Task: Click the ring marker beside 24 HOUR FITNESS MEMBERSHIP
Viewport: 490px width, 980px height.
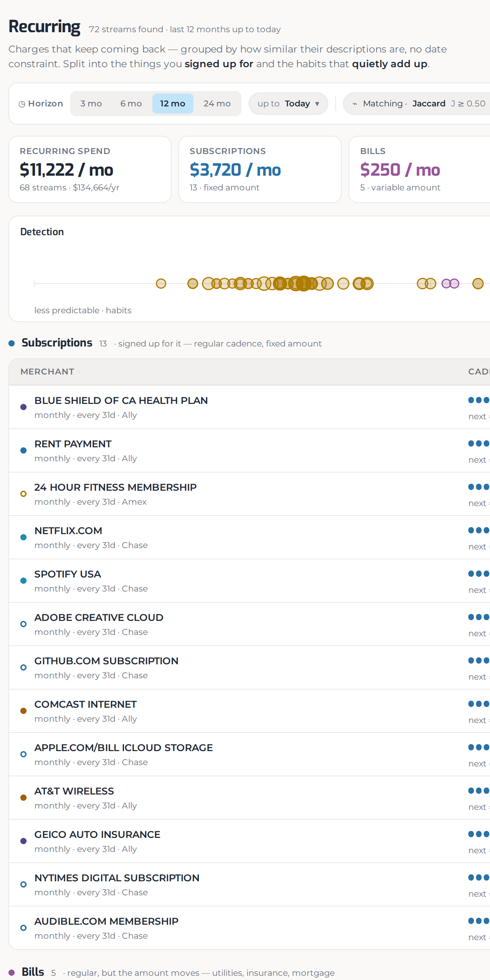Action: click(23, 494)
